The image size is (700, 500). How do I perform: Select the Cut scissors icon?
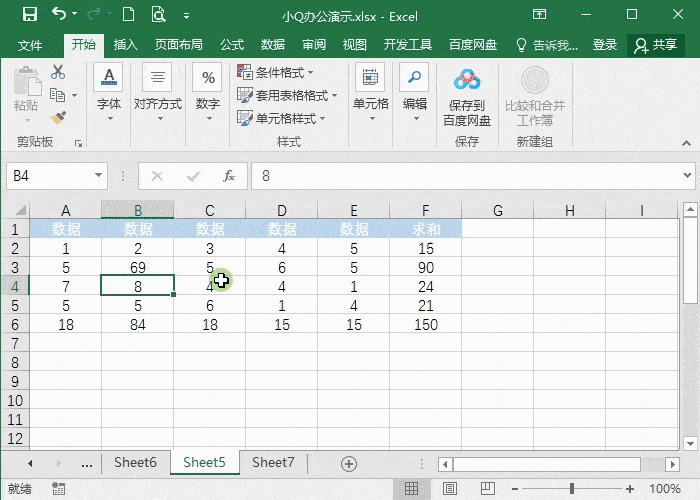coord(58,72)
